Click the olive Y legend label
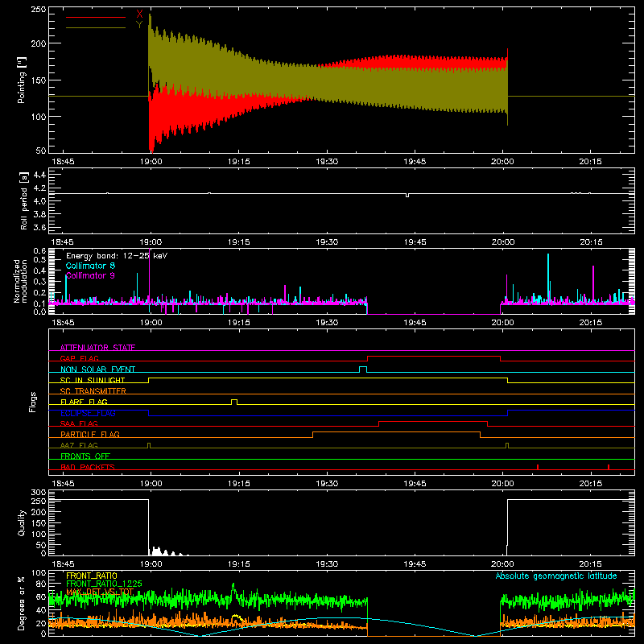This screenshot has width=644, height=644. (139, 25)
